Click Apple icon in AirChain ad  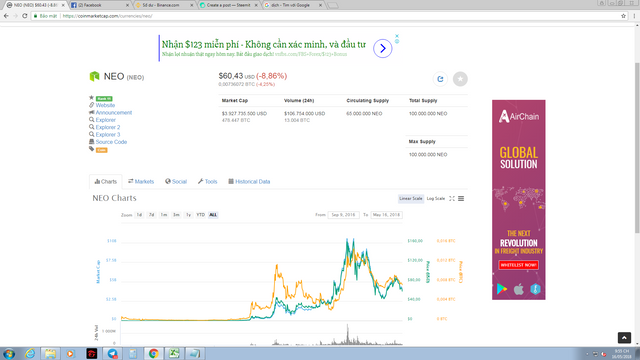(518, 289)
